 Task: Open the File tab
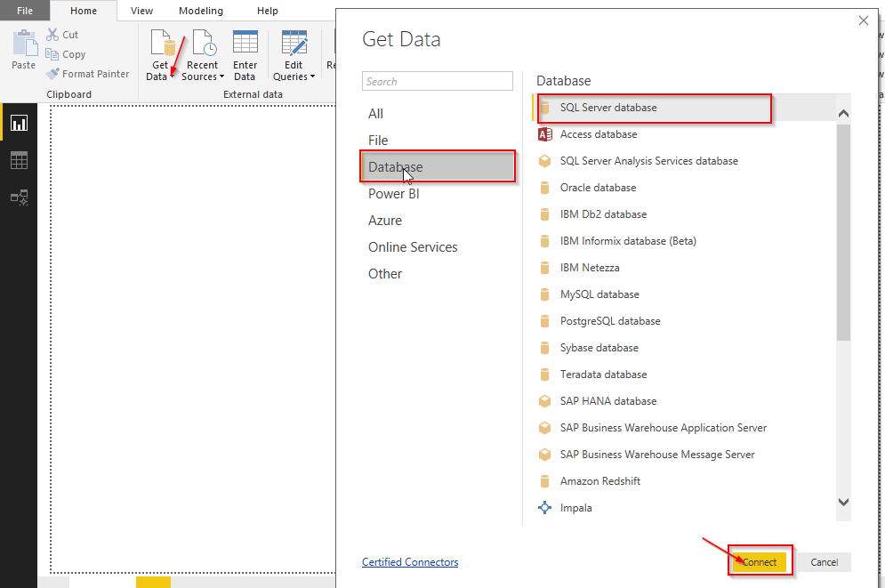click(25, 11)
